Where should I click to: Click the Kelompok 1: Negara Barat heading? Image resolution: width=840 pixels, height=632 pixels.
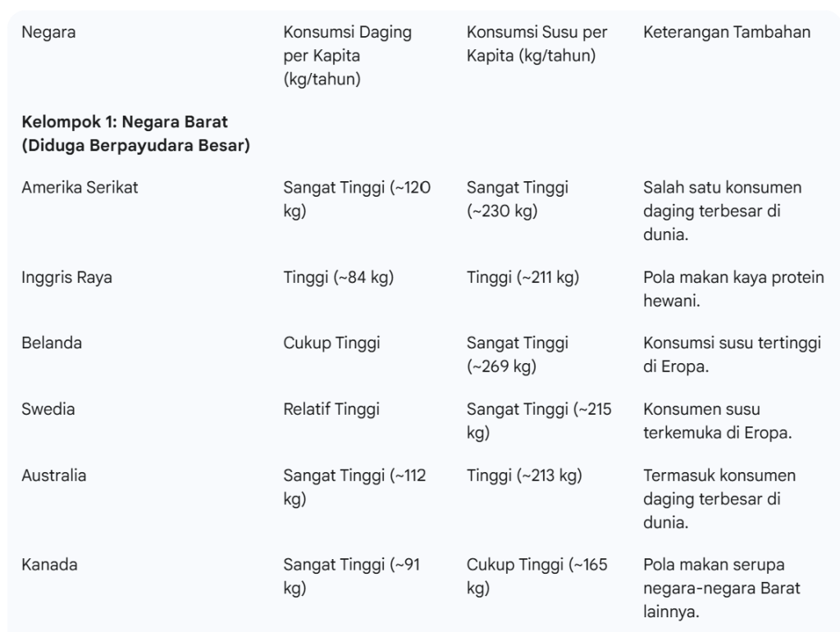(135, 134)
